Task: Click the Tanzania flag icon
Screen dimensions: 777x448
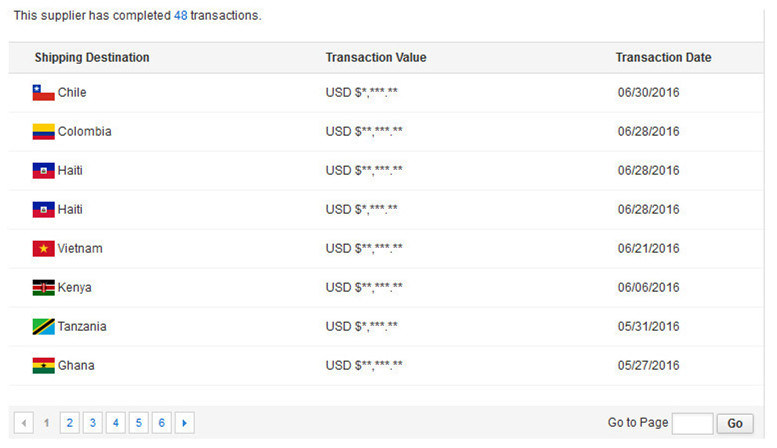Action: pyautogui.click(x=44, y=327)
